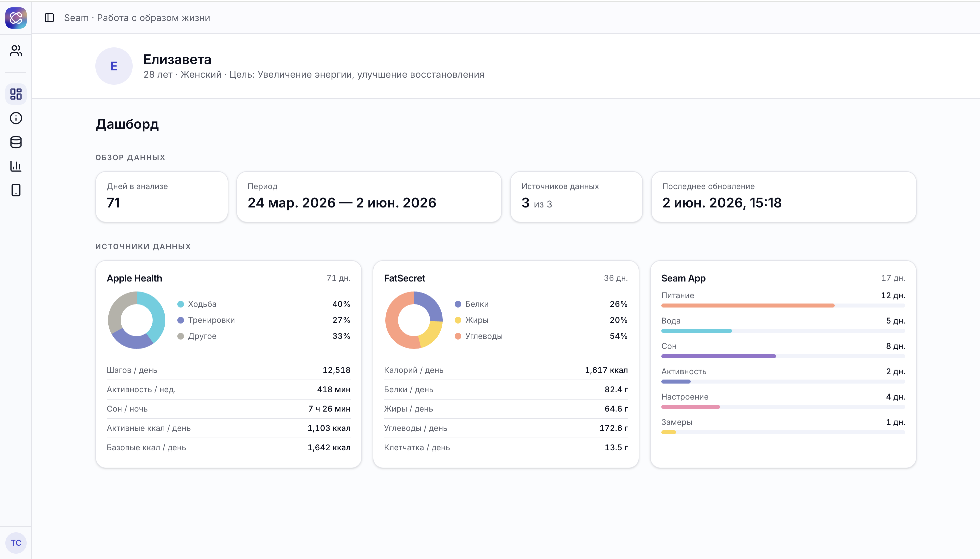Click the period '24 мар. 2026 — 2 июн. 2026'
The height and width of the screenshot is (559, 980).
(x=342, y=203)
